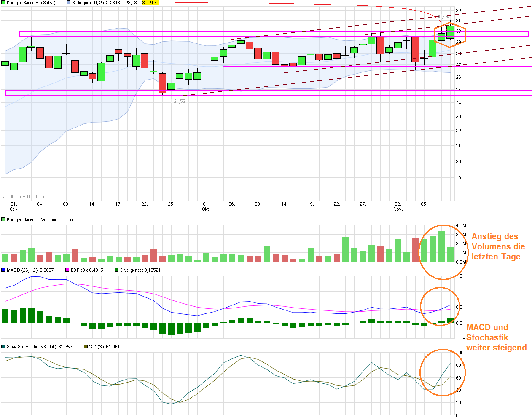532x420 pixels.
Task: Click the 24,52 low price label on the chart
Action: pos(179,101)
